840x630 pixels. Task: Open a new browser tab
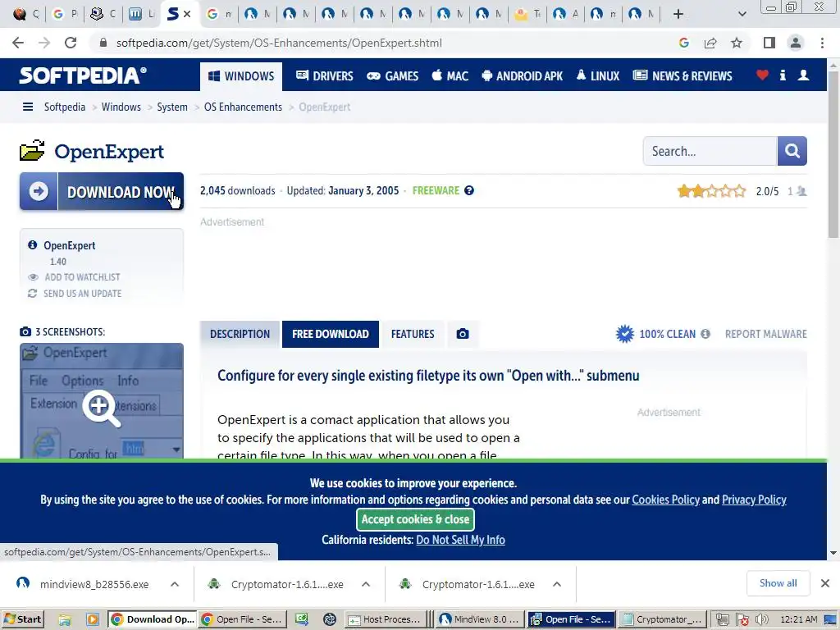[x=678, y=14]
